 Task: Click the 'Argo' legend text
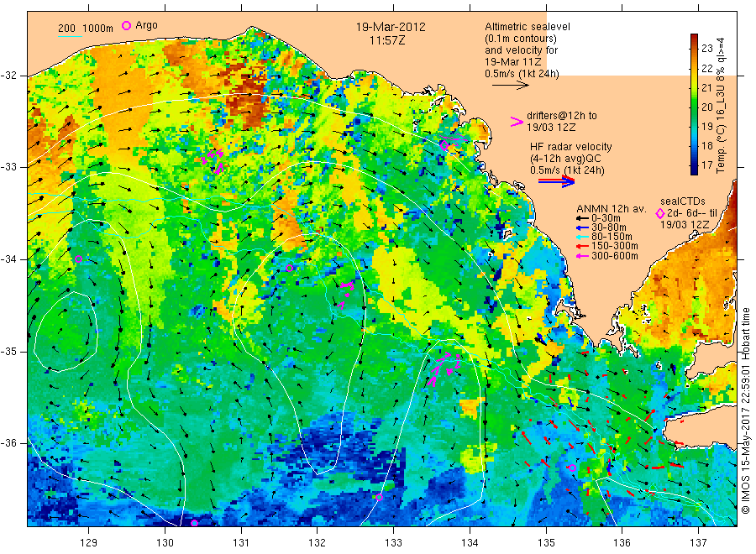pyautogui.click(x=146, y=25)
